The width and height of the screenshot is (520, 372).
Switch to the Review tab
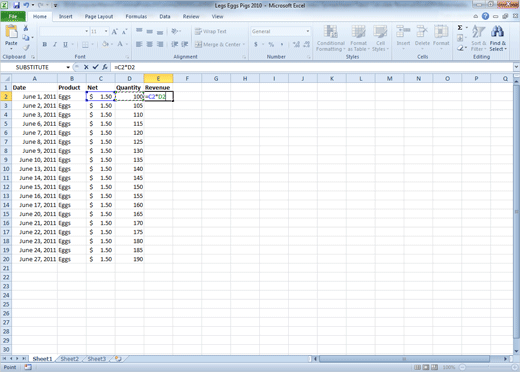[191, 16]
